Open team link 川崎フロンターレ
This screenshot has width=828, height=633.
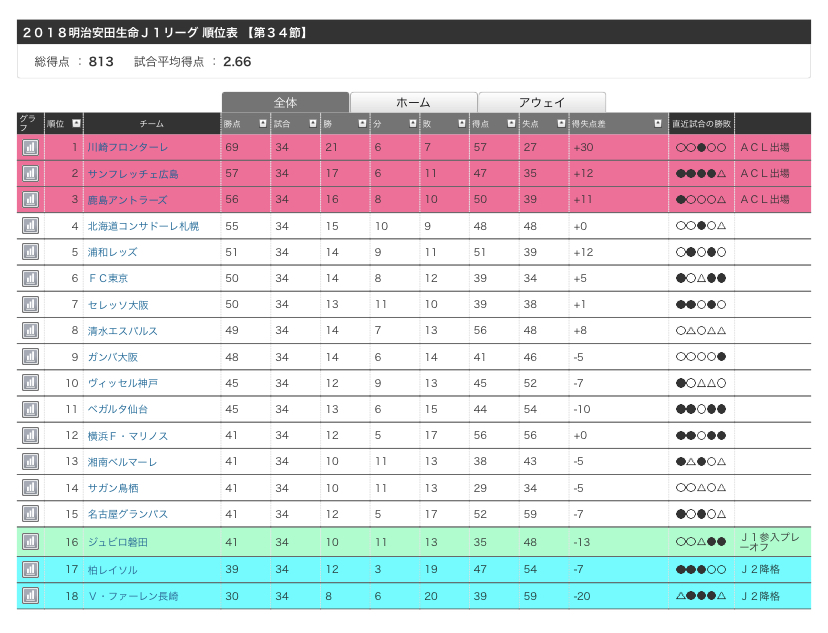tap(128, 147)
